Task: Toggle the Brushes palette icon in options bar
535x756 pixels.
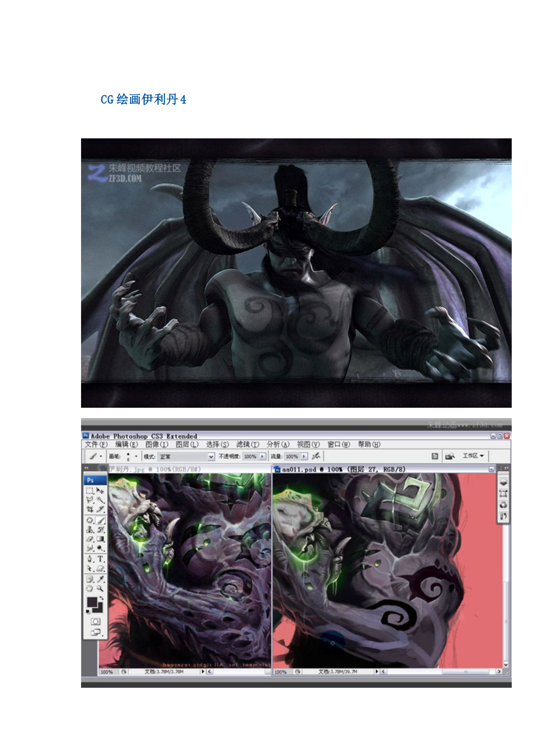Action: point(435,456)
